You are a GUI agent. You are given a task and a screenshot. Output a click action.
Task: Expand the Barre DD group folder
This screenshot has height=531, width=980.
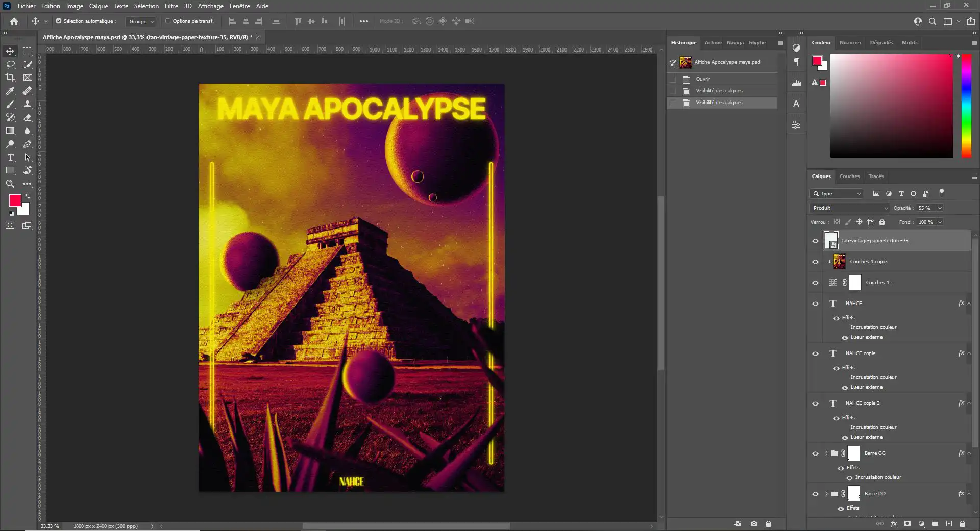[826, 494]
